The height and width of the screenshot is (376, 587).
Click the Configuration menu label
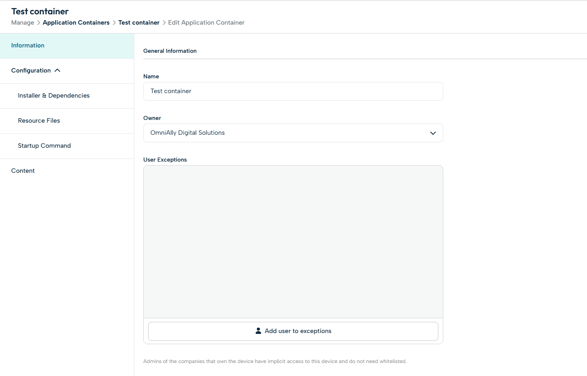[x=31, y=70]
